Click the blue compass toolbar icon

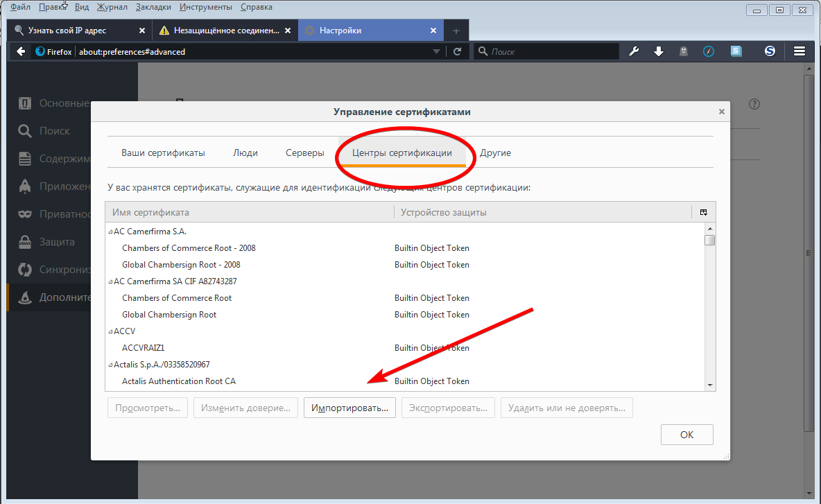[708, 51]
